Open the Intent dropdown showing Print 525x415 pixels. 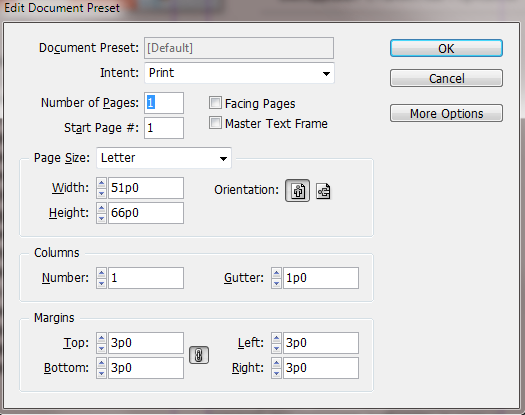[239, 73]
